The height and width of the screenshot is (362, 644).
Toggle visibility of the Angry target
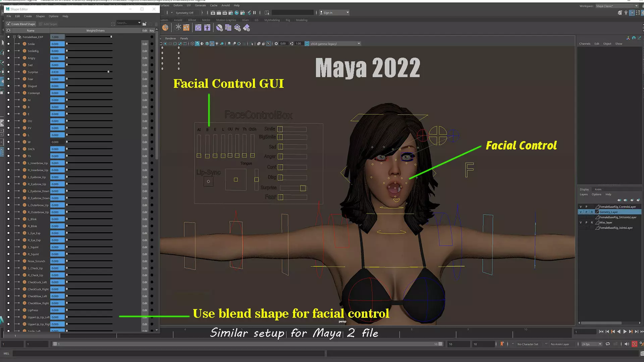point(8,58)
